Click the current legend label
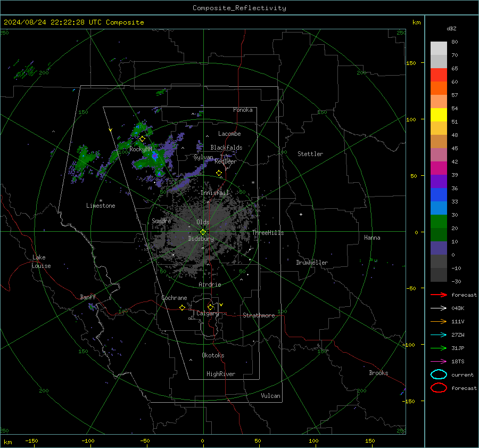This screenshot has width=479, height=448. [x=463, y=374]
